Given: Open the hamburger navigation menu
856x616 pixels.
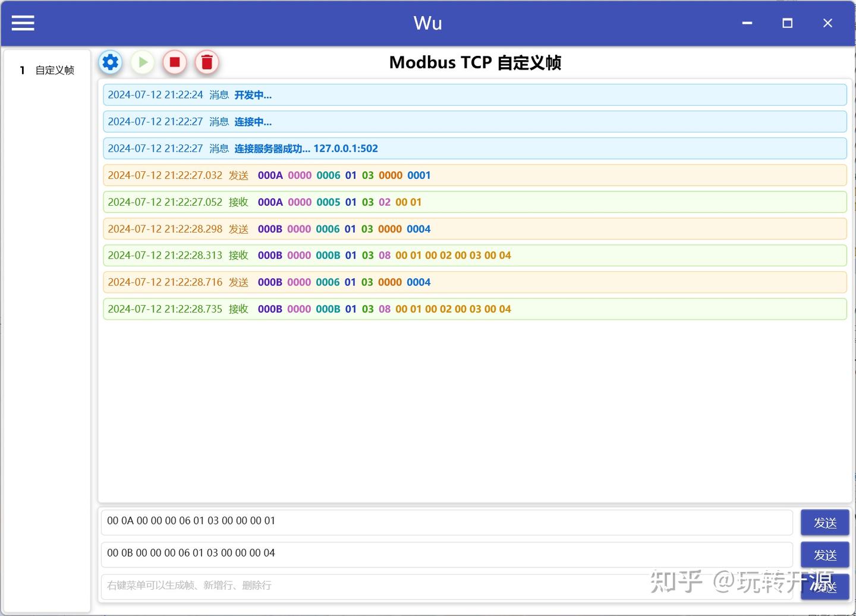Looking at the screenshot, I should 23,23.
